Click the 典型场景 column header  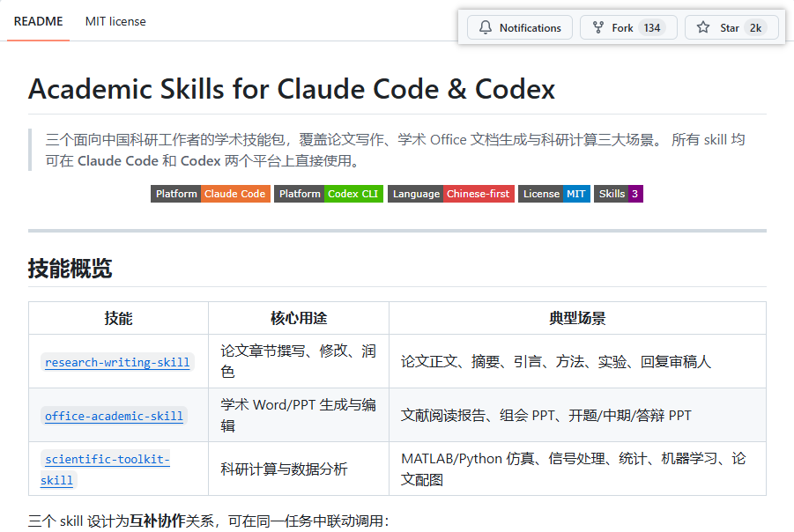click(577, 318)
